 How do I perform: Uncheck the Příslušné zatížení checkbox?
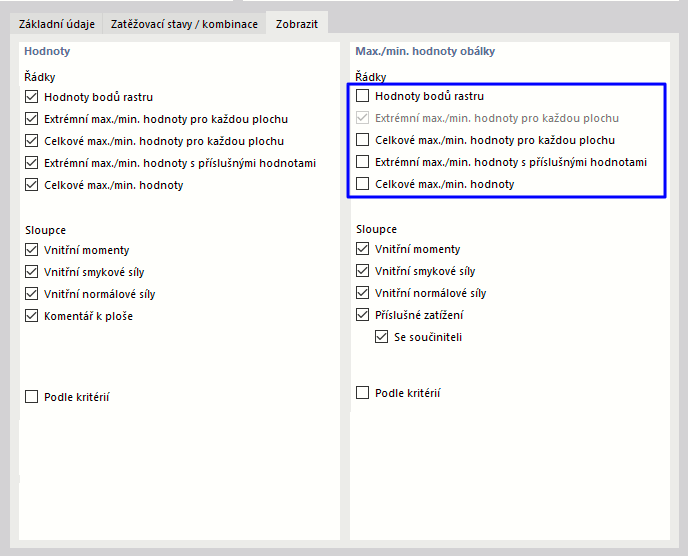coord(363,315)
